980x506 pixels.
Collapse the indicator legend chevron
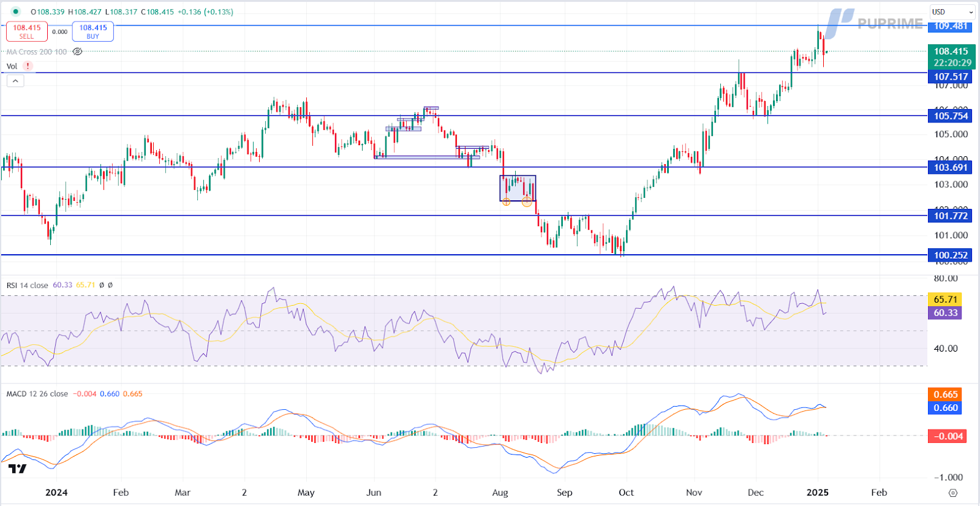[15, 81]
